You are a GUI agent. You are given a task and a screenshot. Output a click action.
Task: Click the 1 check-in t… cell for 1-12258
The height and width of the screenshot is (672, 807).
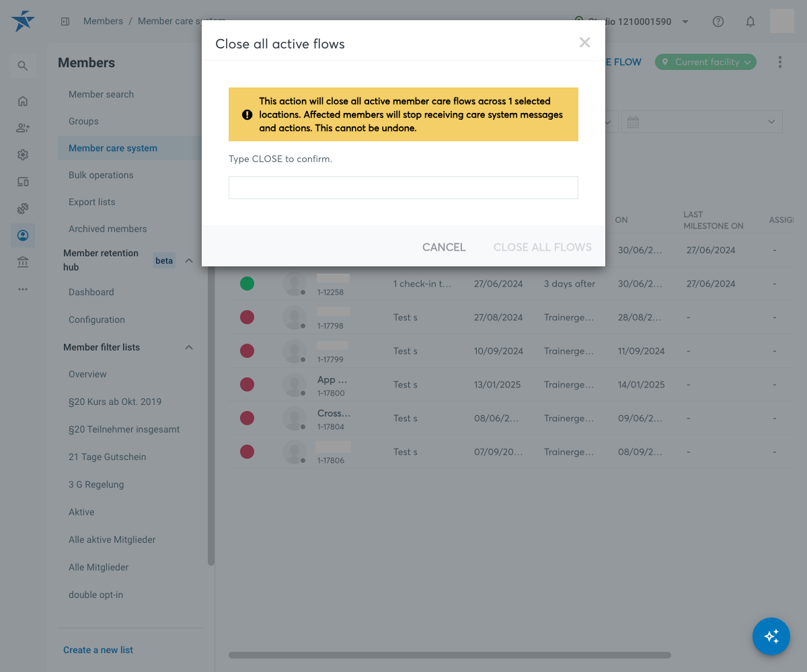[x=422, y=284]
